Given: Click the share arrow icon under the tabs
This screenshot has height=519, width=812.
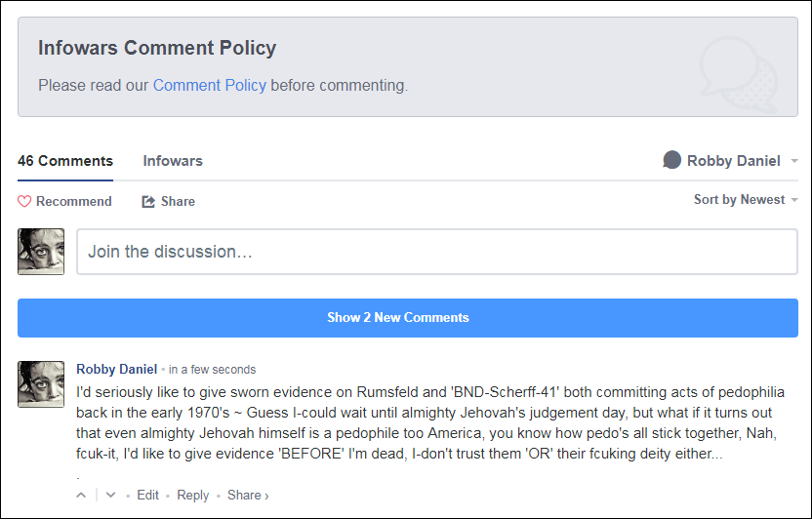Looking at the screenshot, I should pyautogui.click(x=148, y=202).
